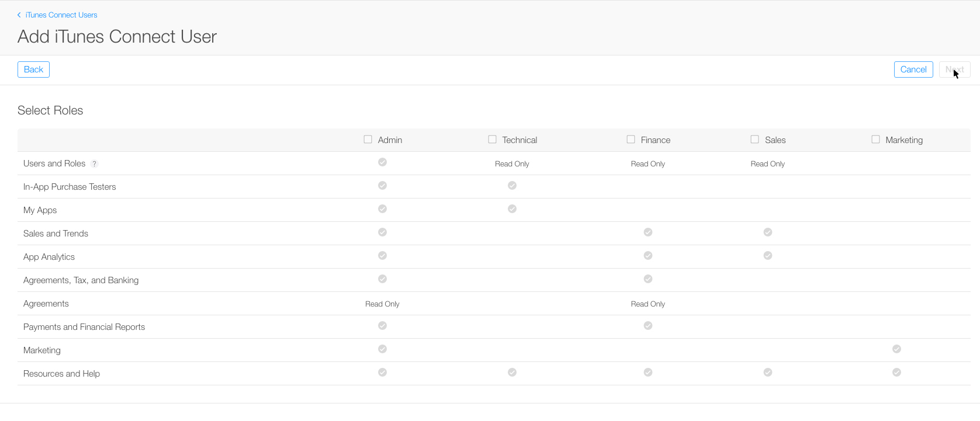Click the Admin checkmark for Agreements, Tax, and Banking

[382, 279]
